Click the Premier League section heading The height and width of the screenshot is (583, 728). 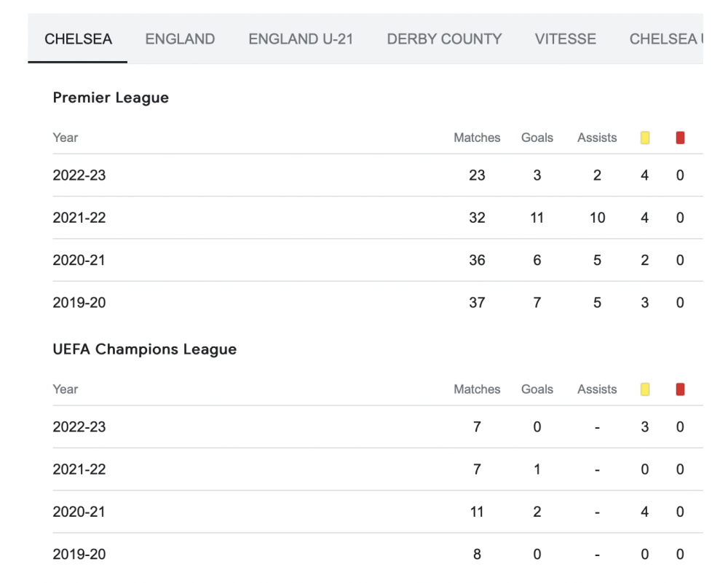pos(111,98)
